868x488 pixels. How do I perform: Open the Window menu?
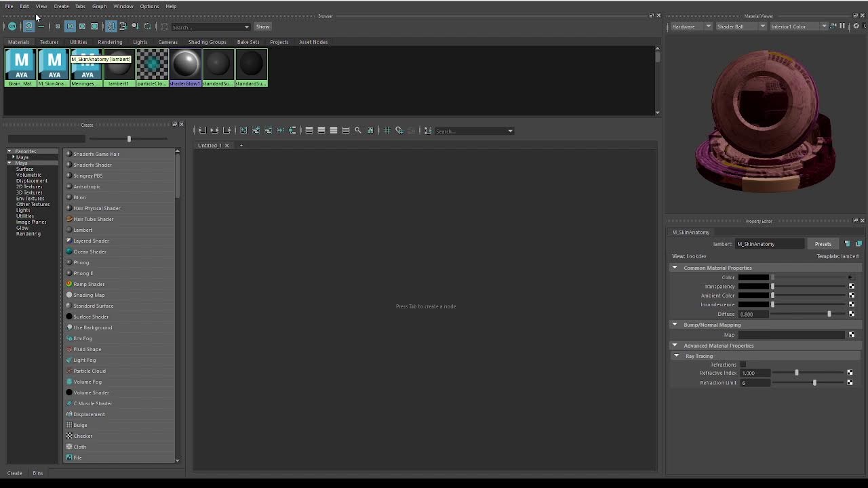pos(123,6)
